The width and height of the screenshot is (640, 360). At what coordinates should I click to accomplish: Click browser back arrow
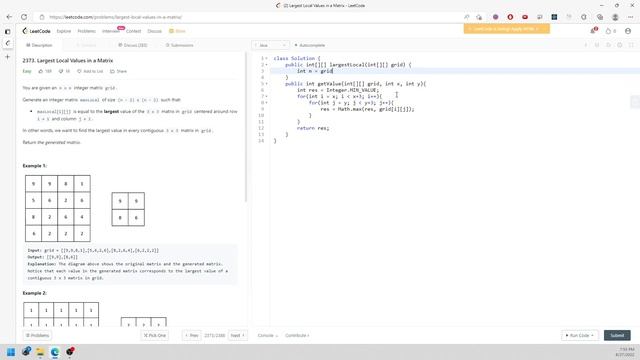click(9, 17)
